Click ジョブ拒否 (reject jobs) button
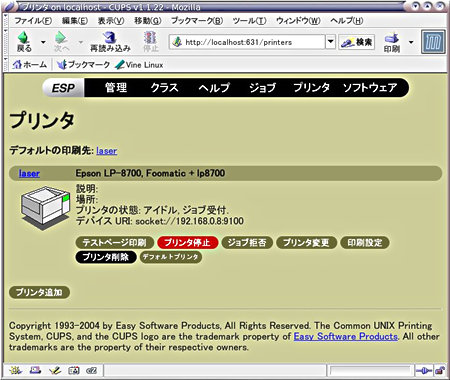Screen dimensions: 450x380 pyautogui.click(x=247, y=242)
